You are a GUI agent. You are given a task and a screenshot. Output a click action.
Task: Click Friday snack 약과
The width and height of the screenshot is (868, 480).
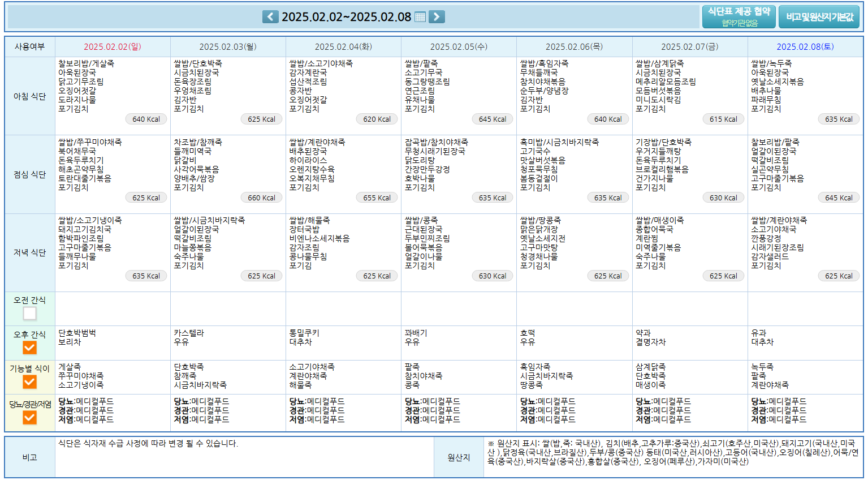click(643, 333)
